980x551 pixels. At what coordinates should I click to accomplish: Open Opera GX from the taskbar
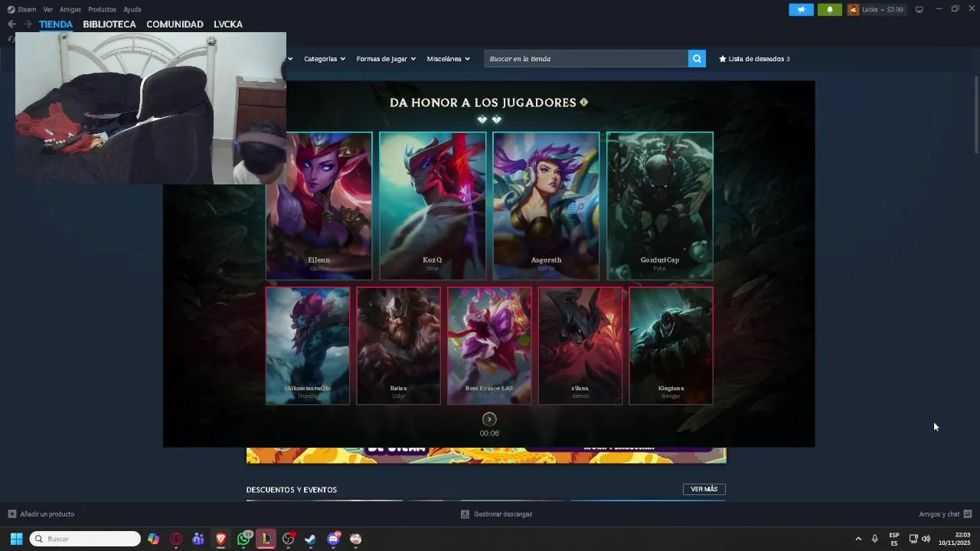176,539
